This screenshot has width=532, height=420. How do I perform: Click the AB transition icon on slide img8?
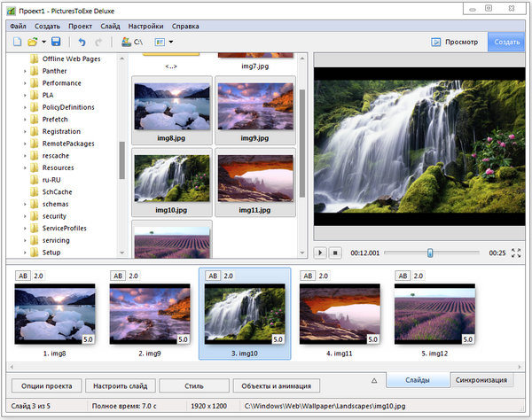pos(21,276)
